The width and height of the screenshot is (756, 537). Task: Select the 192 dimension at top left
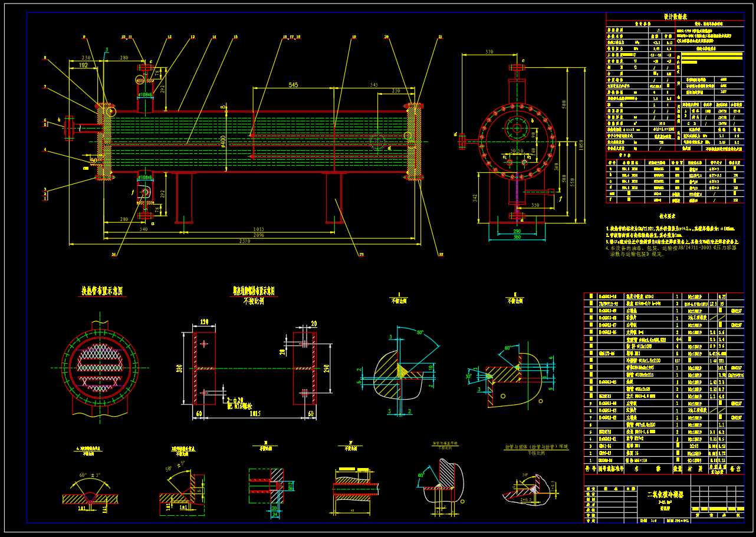coord(85,65)
